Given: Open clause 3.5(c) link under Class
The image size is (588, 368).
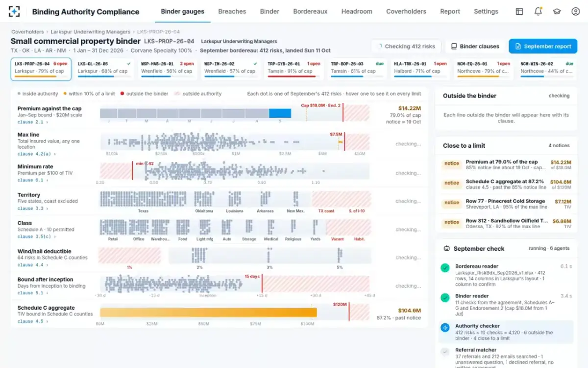Looking at the screenshot, I should [36, 237].
